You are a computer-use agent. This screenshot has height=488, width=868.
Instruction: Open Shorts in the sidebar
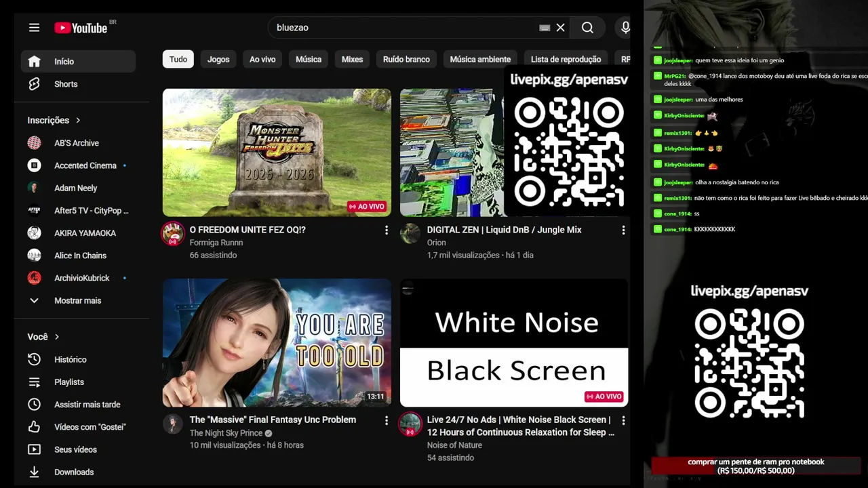[78, 84]
